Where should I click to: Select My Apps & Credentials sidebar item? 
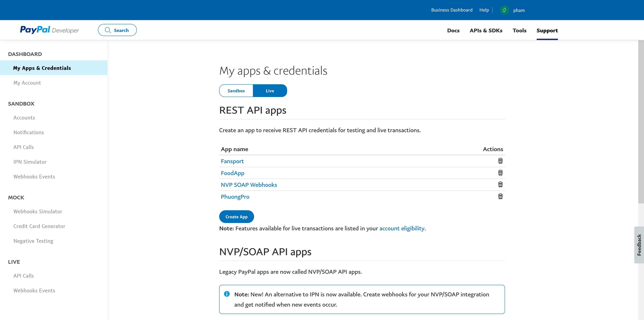[53, 68]
